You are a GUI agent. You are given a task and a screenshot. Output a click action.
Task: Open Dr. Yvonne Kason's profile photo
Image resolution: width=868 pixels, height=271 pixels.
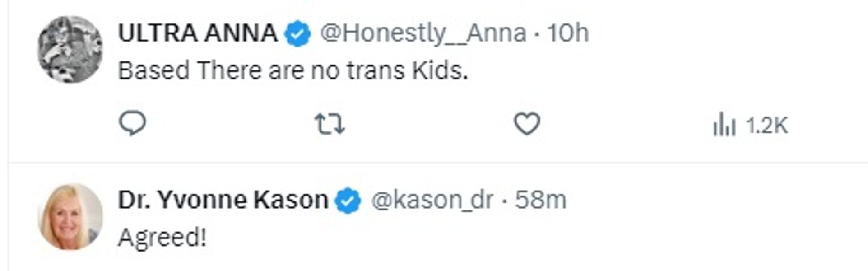pyautogui.click(x=70, y=217)
